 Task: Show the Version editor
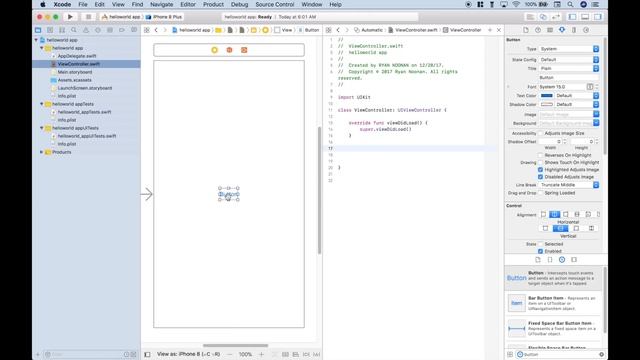click(x=556, y=17)
